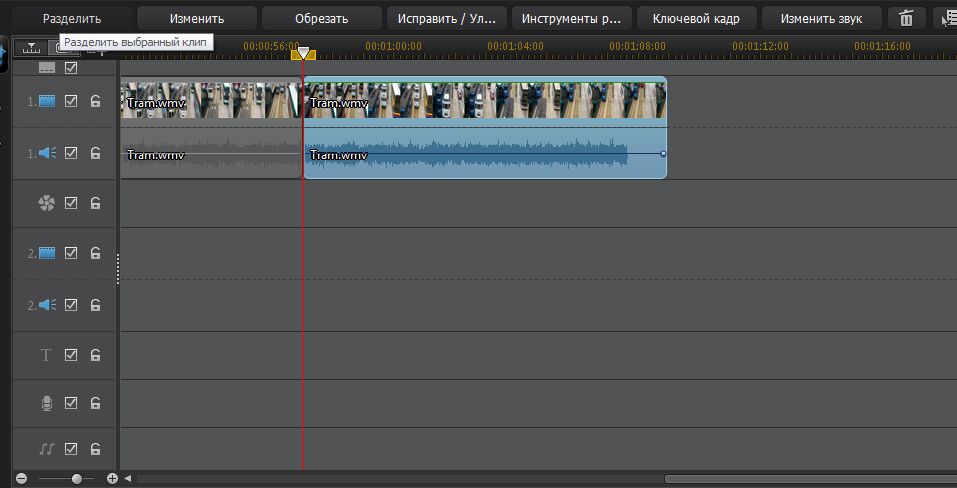This screenshot has height=488, width=957.
Task: Disable the effects track checkbox
Action: point(71,203)
